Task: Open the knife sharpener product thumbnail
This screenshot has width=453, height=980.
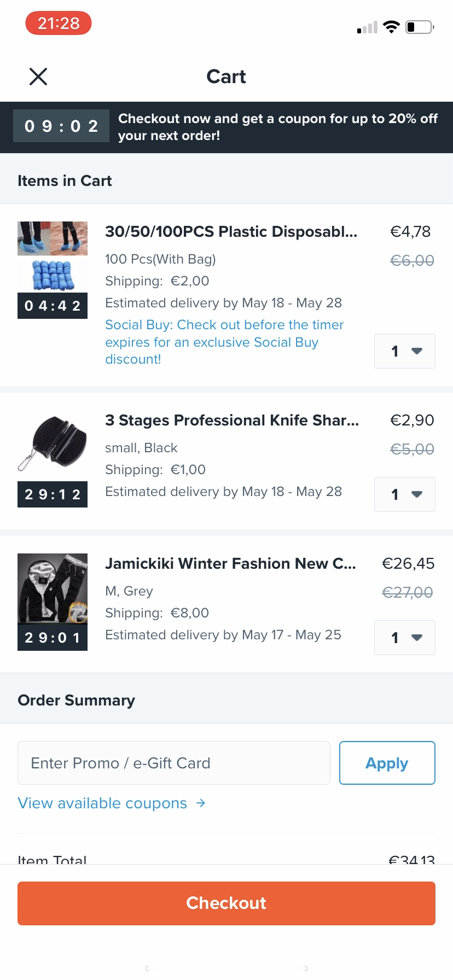Action: tap(53, 444)
